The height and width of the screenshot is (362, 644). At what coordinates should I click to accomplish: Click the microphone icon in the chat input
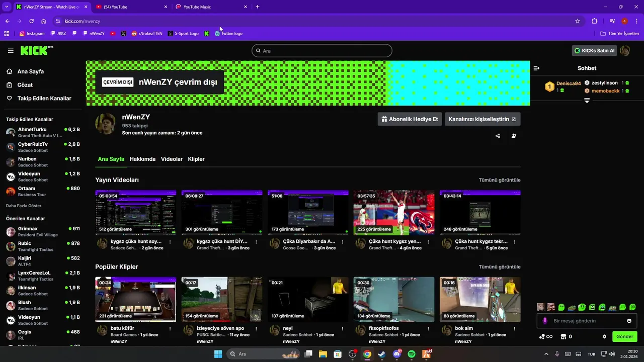pyautogui.click(x=545, y=321)
